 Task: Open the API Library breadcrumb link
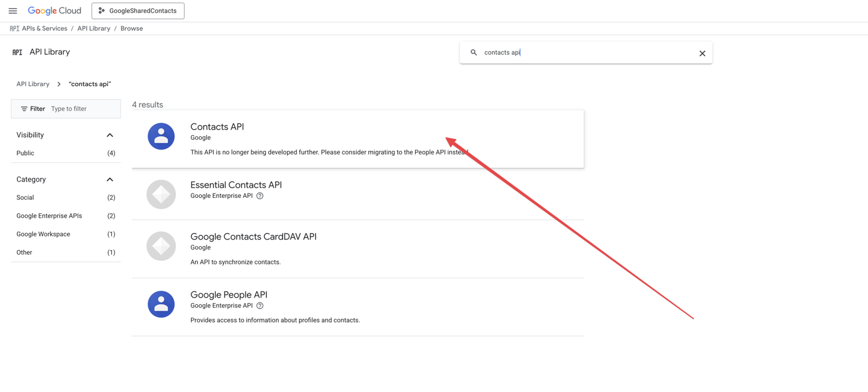tap(93, 29)
